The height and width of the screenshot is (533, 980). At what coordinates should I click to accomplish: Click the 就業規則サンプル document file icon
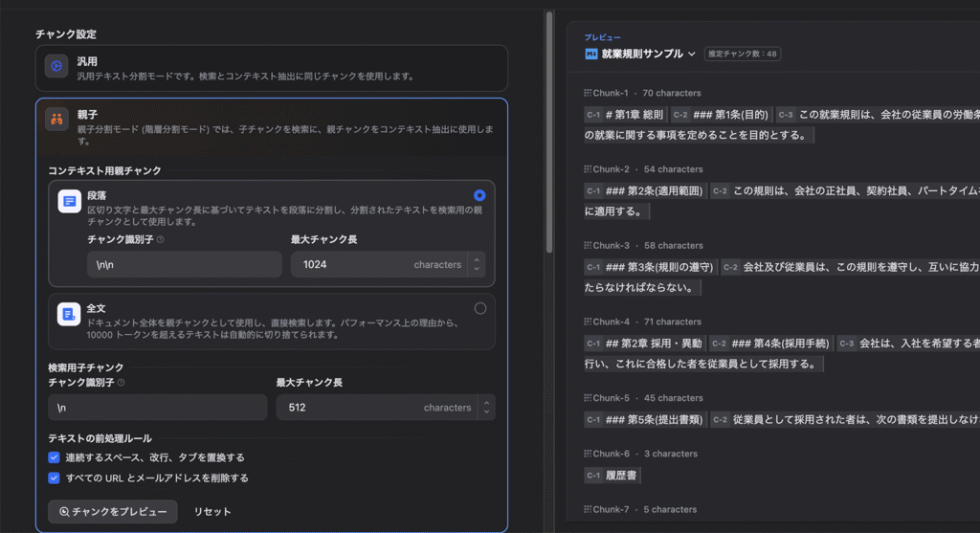coord(591,54)
